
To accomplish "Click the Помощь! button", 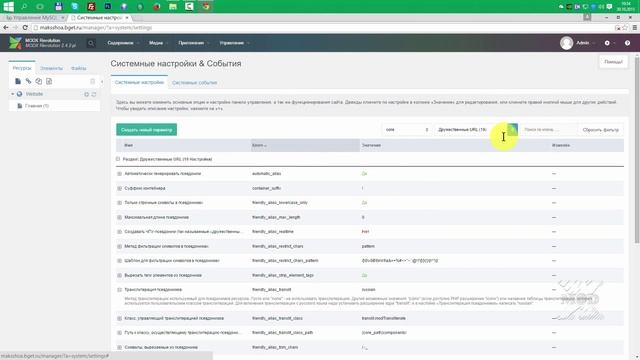I will [x=613, y=62].
